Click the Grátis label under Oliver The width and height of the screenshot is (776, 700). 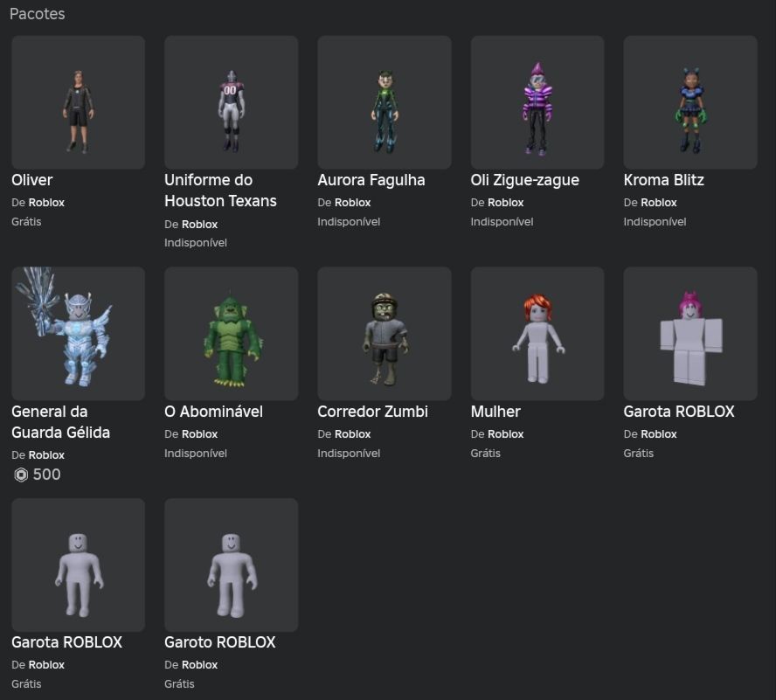[26, 222]
